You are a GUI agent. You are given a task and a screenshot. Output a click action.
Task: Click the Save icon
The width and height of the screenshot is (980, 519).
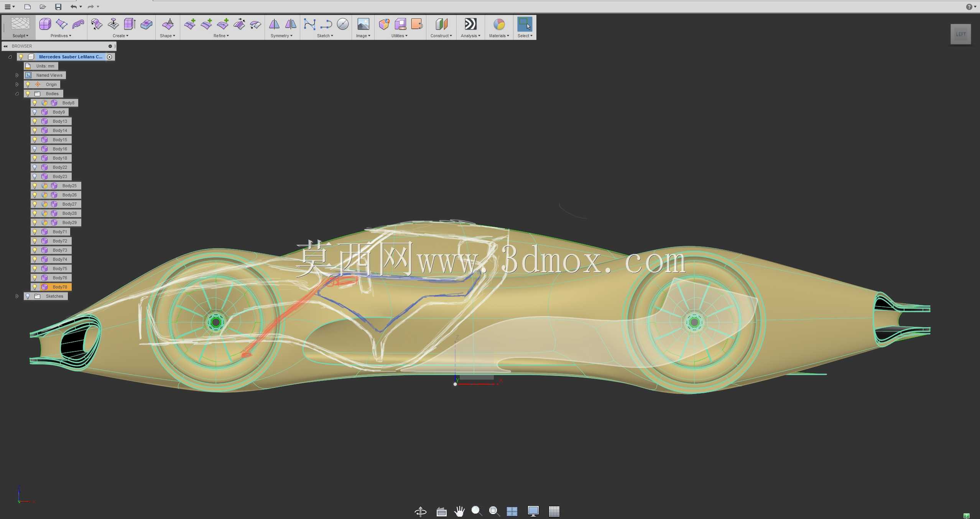(x=58, y=7)
